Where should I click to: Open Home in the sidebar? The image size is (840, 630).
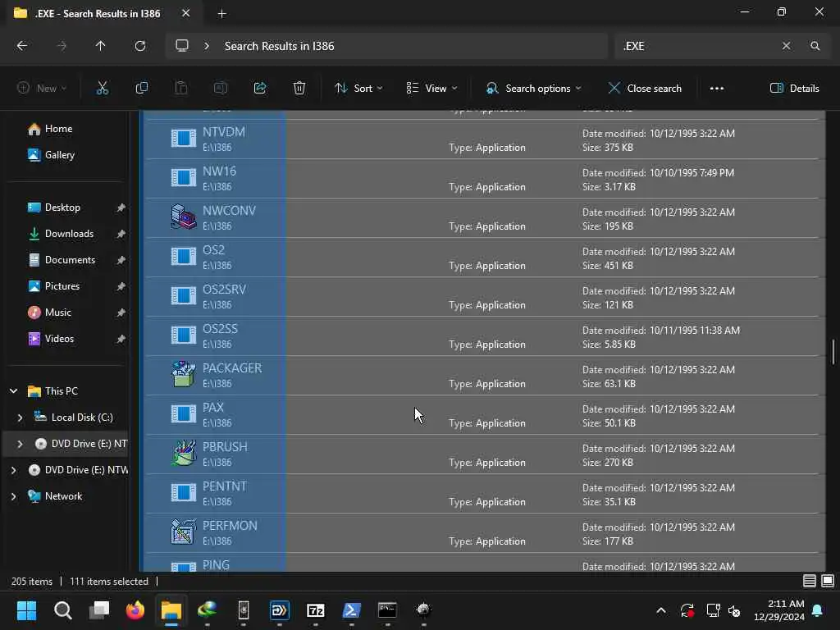tap(58, 129)
